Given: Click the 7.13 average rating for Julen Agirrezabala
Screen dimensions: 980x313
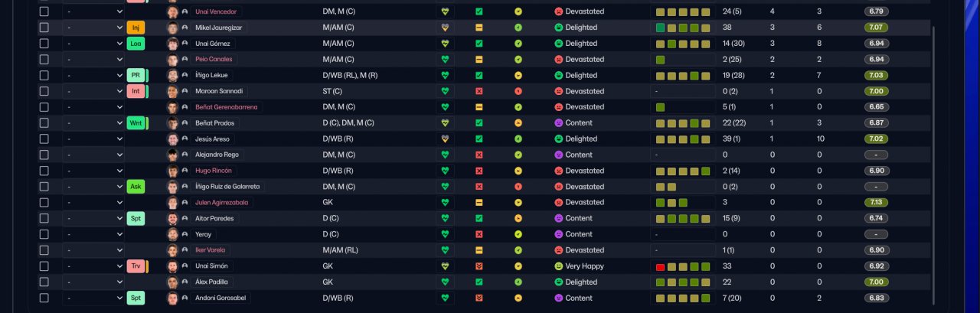Looking at the screenshot, I should click(876, 203).
